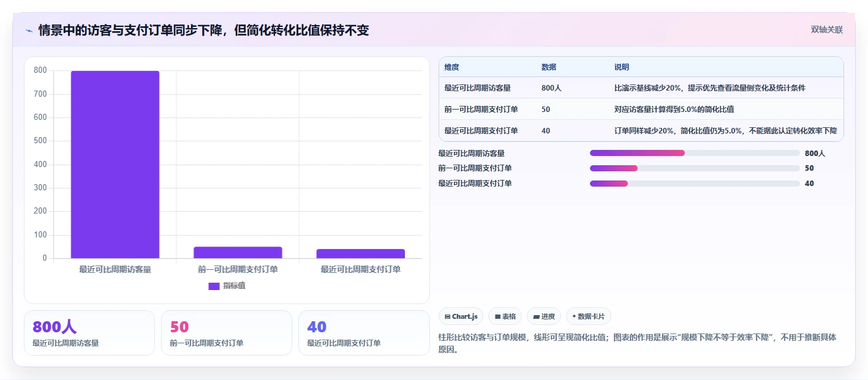Click table cell 最近可比周期支付订单
This screenshot has width=868, height=380.
click(481, 130)
